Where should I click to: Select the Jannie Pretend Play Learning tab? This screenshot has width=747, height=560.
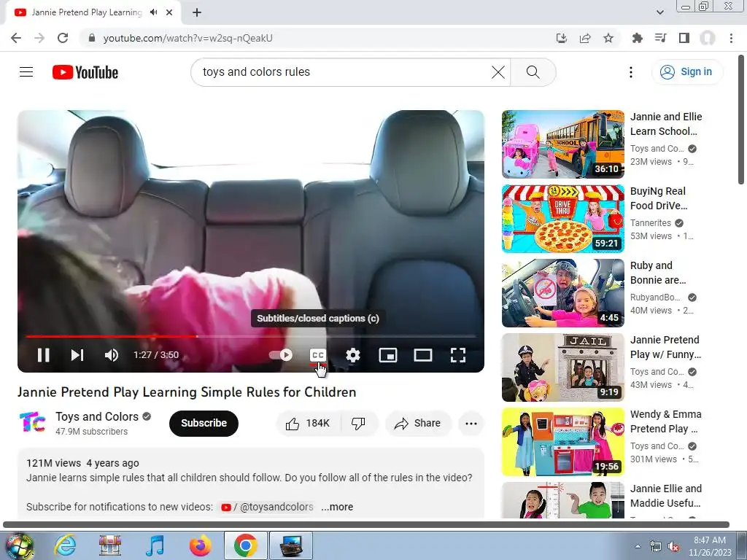93,12
